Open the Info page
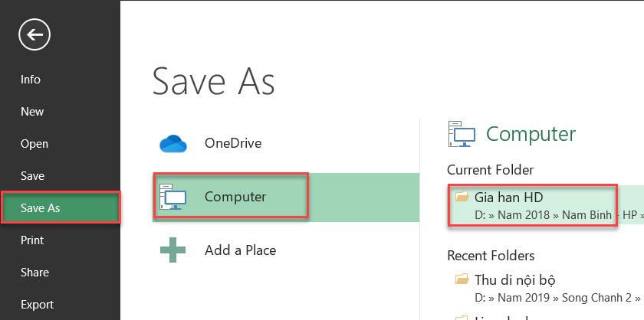Image resolution: width=644 pixels, height=320 pixels. tap(31, 80)
